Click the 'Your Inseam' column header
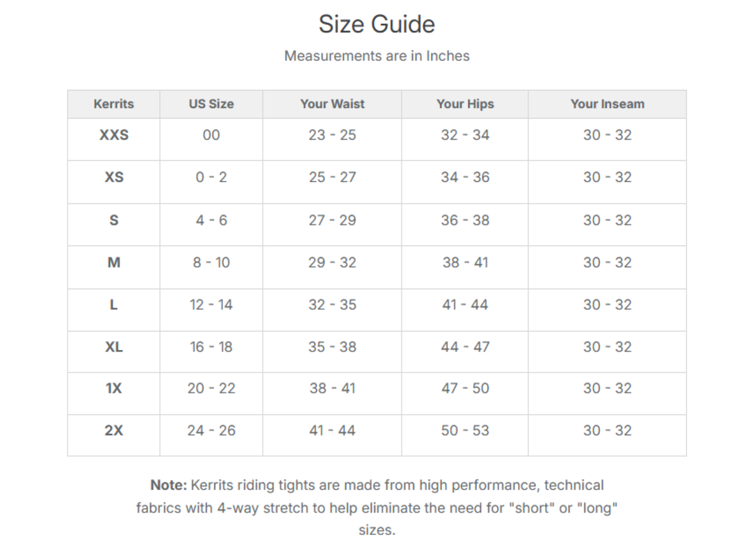The image size is (756, 546). (607, 104)
